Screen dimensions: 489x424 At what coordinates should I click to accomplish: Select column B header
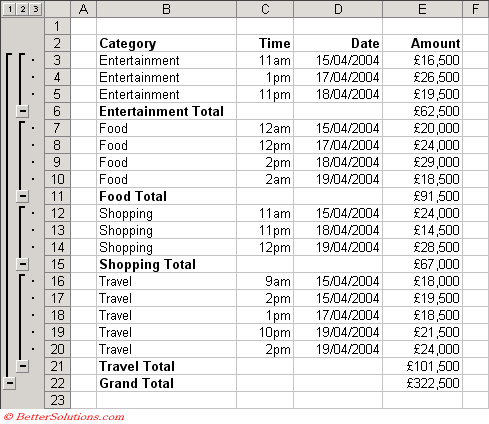166,9
